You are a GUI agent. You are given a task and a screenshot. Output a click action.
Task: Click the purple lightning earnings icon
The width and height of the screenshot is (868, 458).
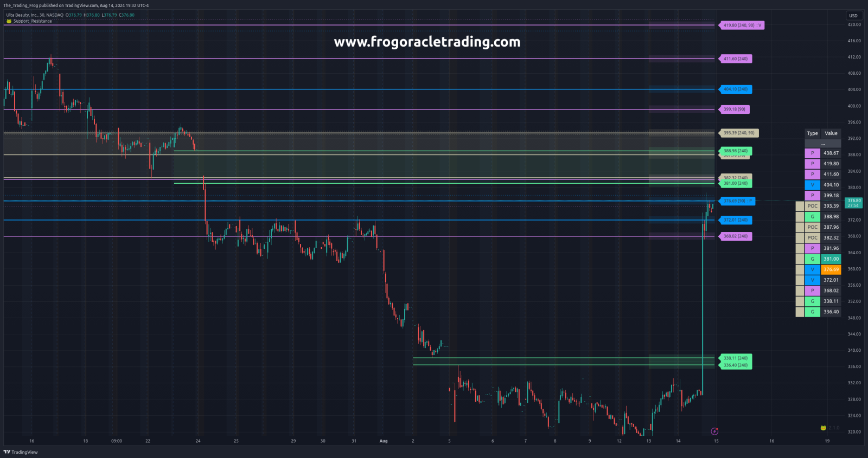coord(714,431)
